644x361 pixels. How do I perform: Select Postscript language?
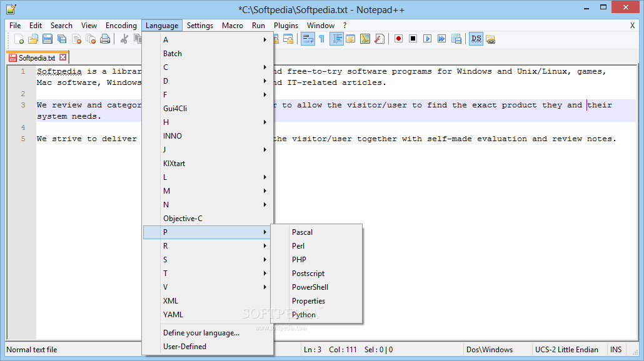316,273
